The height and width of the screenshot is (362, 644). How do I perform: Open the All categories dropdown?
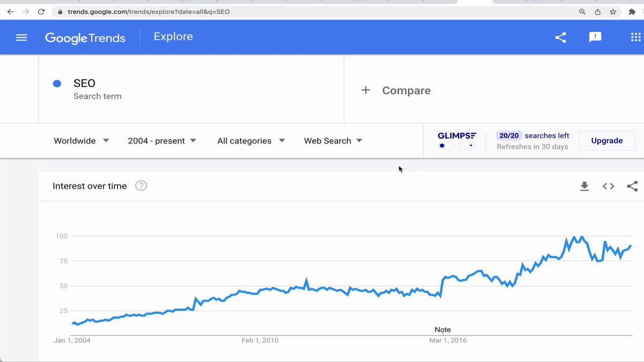point(251,141)
